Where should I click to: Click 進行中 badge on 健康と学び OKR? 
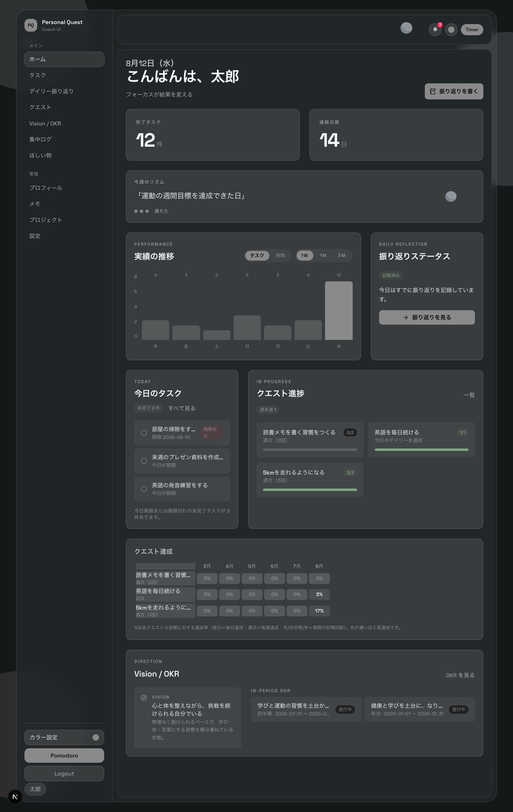[458, 709]
